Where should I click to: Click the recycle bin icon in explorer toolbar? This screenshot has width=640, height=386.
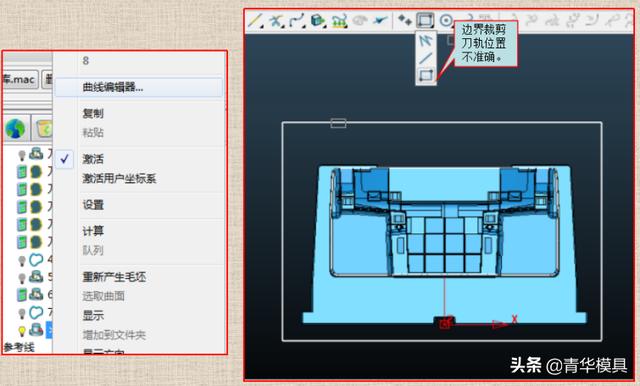44,129
